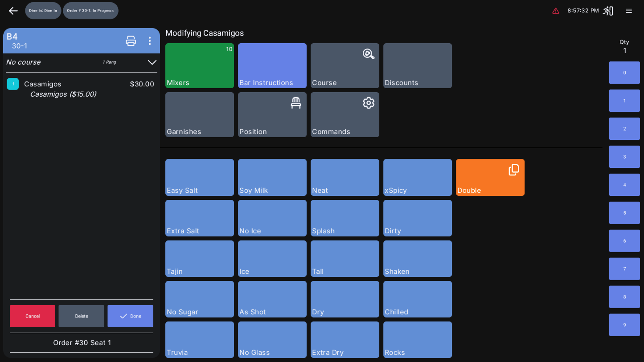Toggle the Double modifier

(490, 177)
